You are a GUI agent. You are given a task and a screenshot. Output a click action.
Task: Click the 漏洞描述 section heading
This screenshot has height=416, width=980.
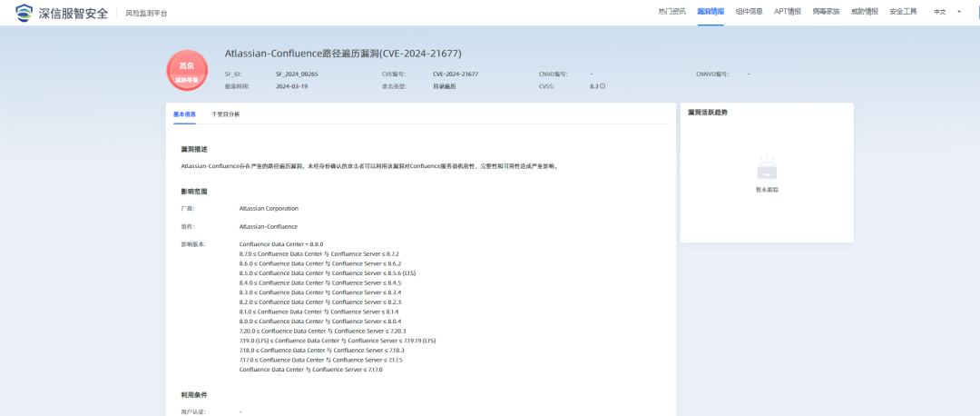[194, 150]
